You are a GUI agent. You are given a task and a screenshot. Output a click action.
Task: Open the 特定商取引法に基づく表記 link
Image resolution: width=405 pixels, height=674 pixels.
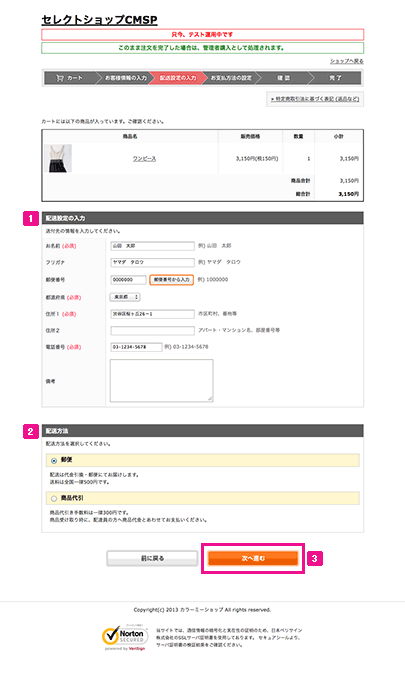tap(315, 99)
